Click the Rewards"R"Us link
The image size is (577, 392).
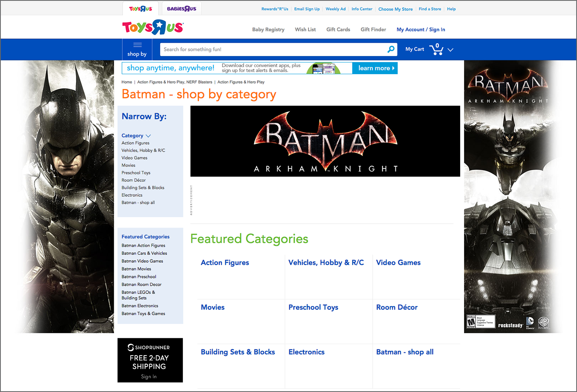[275, 9]
